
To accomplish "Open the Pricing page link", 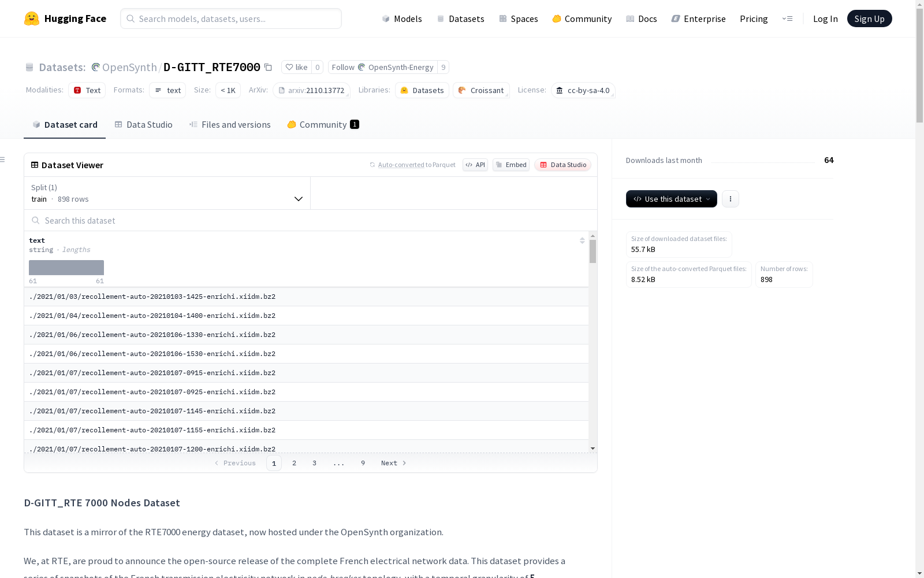I will click(x=754, y=18).
